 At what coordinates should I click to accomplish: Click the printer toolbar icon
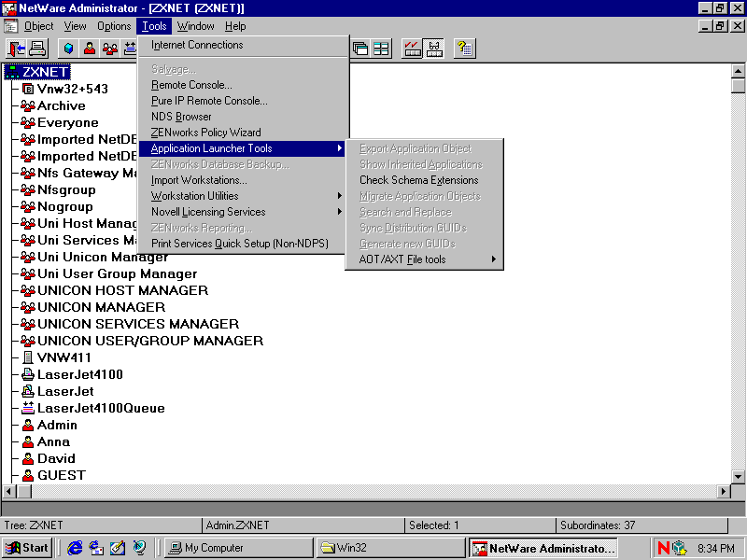[x=37, y=49]
